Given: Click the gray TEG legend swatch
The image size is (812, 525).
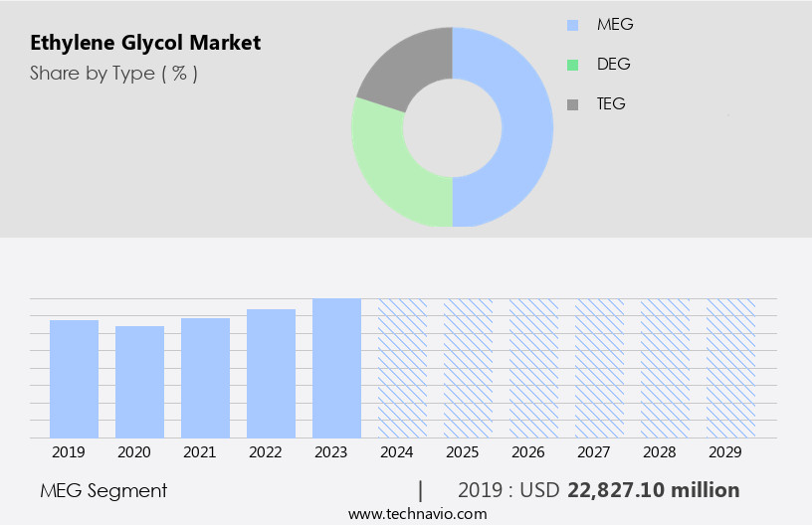Looking at the screenshot, I should click(x=572, y=104).
